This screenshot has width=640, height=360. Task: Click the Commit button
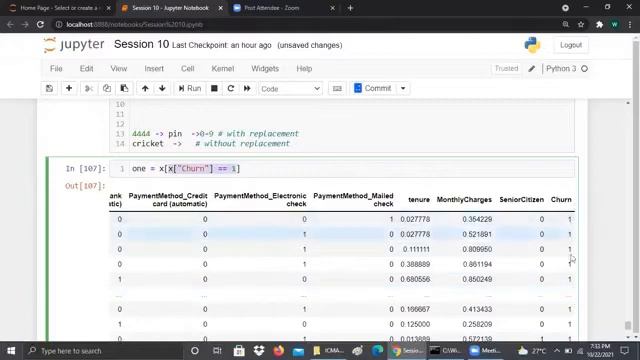373,88
